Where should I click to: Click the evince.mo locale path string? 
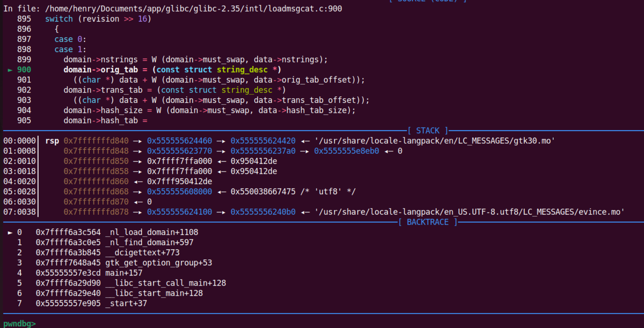coord(470,212)
